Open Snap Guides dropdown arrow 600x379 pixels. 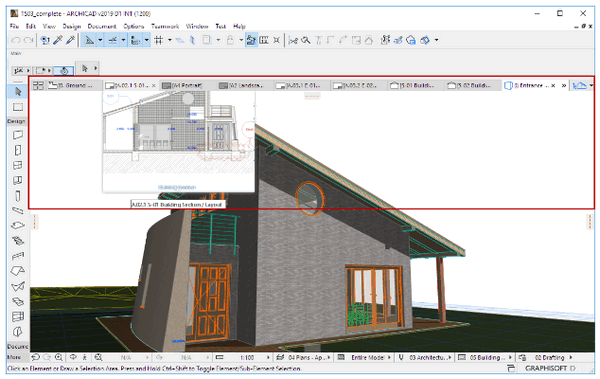pyautogui.click(x=123, y=40)
